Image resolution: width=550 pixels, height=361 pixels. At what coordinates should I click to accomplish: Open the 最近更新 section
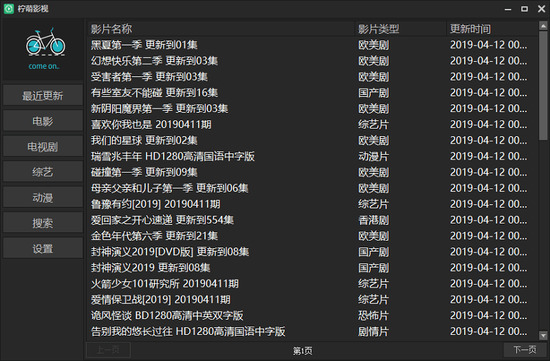pos(43,95)
